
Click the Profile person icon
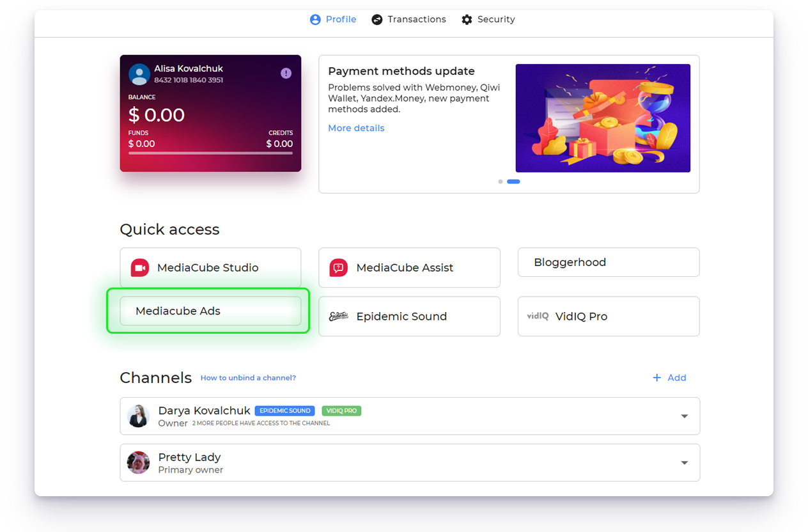(315, 20)
